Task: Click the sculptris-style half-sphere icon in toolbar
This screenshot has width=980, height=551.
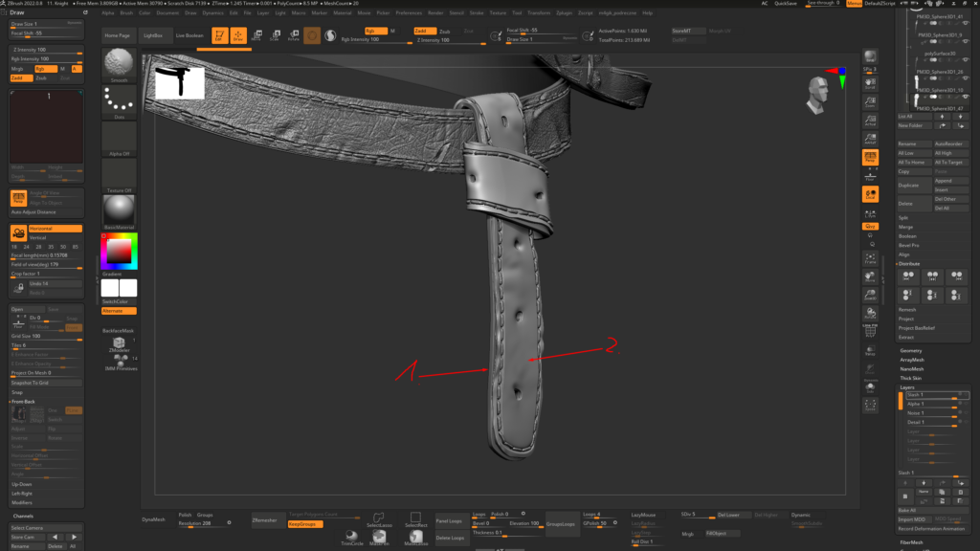Action: coord(330,35)
